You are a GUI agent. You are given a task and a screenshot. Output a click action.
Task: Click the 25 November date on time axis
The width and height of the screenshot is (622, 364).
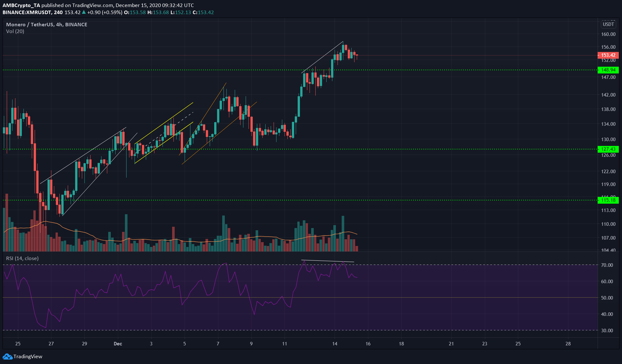point(18,343)
